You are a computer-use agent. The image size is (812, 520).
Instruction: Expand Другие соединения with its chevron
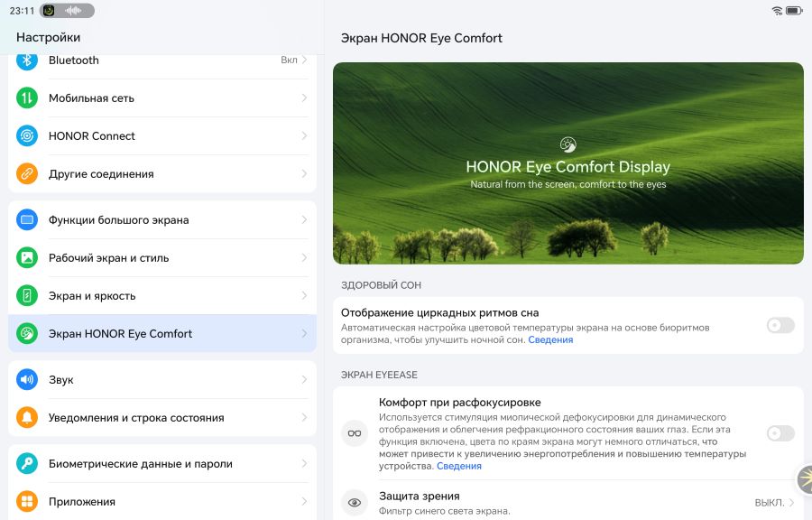305,173
